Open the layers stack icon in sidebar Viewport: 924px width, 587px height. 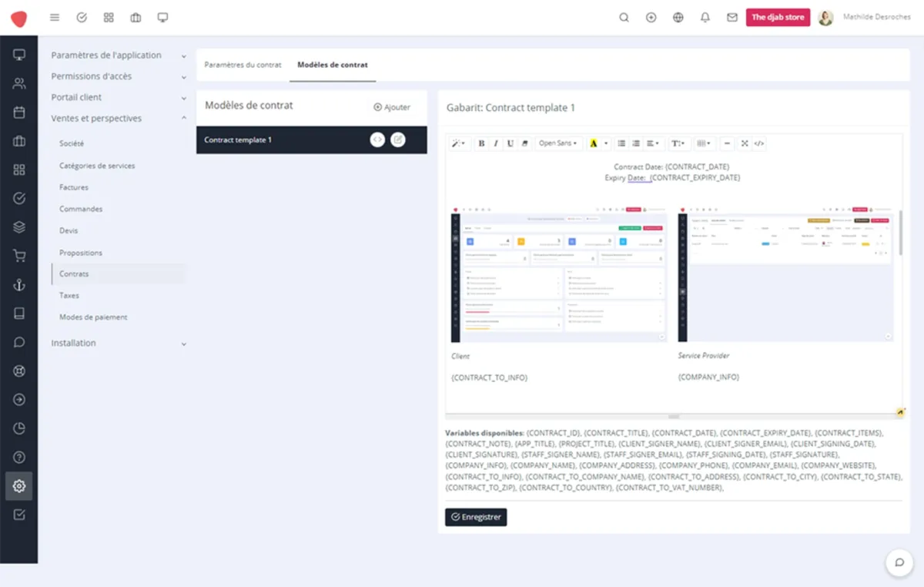(19, 227)
